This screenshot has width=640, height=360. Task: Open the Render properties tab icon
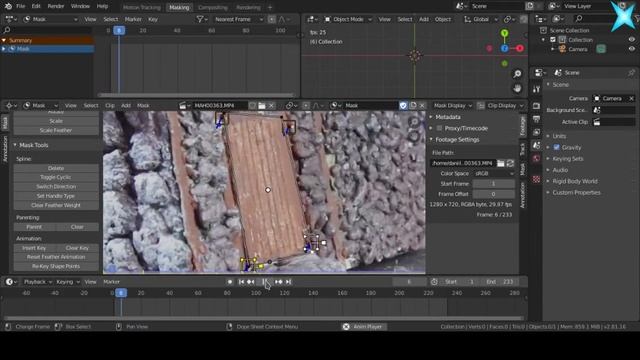pos(536,106)
